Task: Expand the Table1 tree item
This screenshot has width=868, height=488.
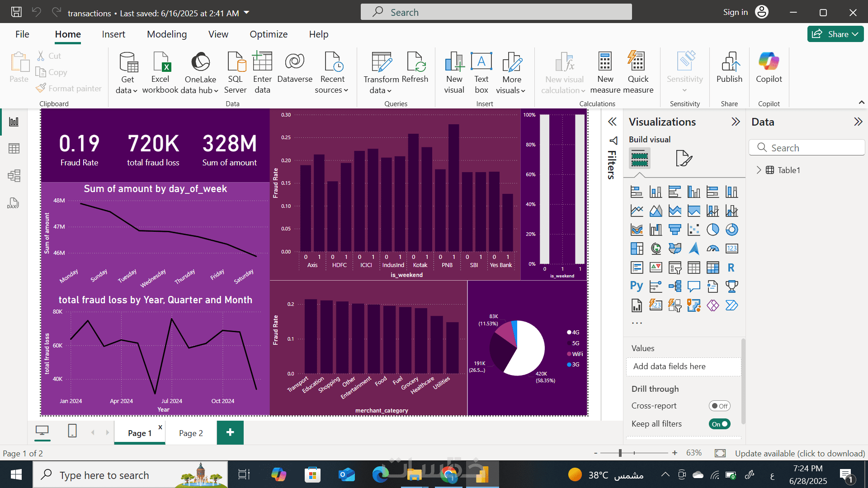Action: [759, 170]
